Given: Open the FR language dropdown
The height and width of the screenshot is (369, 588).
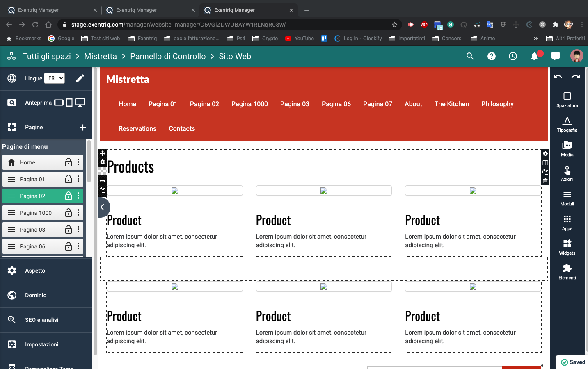Looking at the screenshot, I should [x=54, y=78].
